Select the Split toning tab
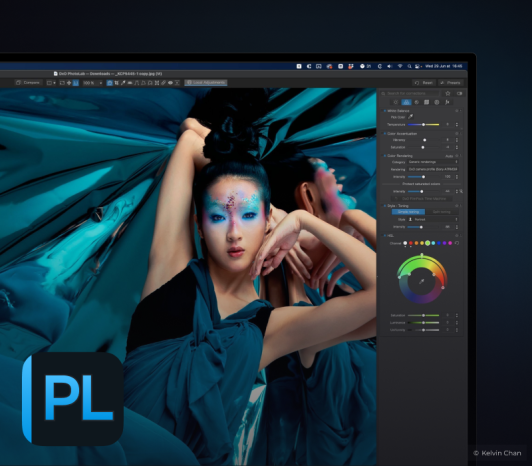This screenshot has height=466, width=532. point(441,212)
